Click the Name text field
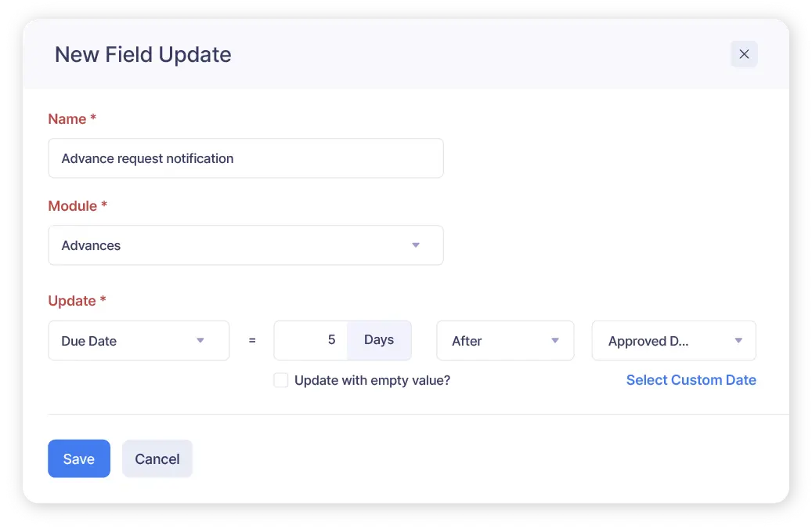Viewport: 812px width, 529px height. pos(245,158)
